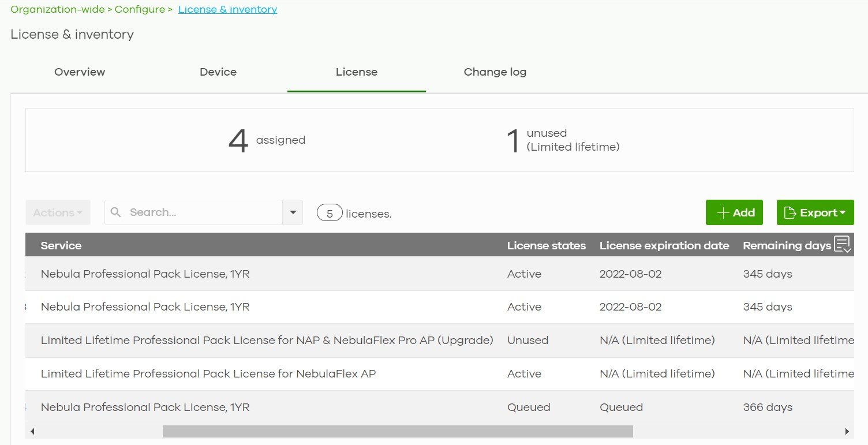Click the Organization-wide breadcrumb
The height and width of the screenshot is (445, 868).
point(58,9)
